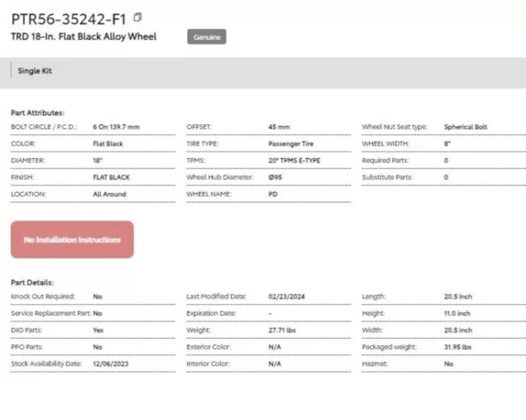Copy part number PTR56-35242-F1 via copy icon
Image resolution: width=526 pixels, height=420 pixels.
[x=137, y=17]
